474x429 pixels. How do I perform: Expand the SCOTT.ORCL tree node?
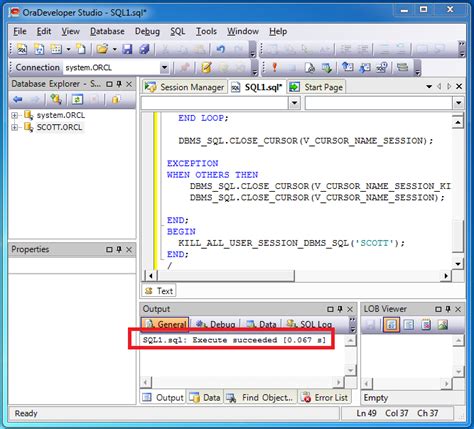tap(14, 127)
